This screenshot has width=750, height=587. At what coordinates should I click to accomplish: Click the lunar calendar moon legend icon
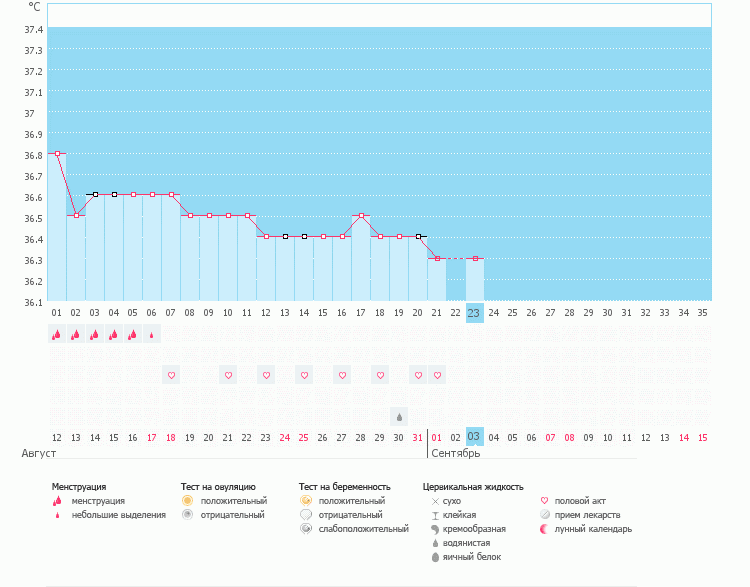544,529
